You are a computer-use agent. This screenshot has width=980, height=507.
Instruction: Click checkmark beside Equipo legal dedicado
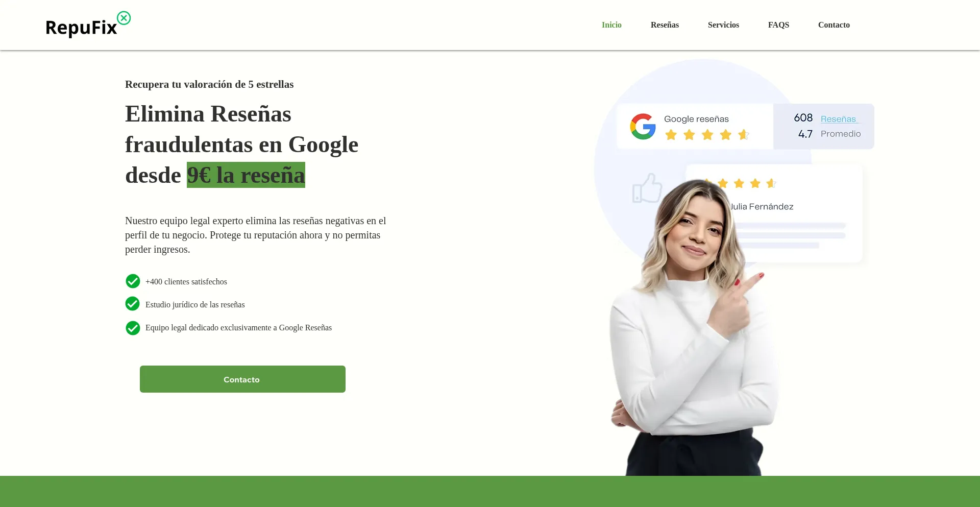tap(133, 328)
